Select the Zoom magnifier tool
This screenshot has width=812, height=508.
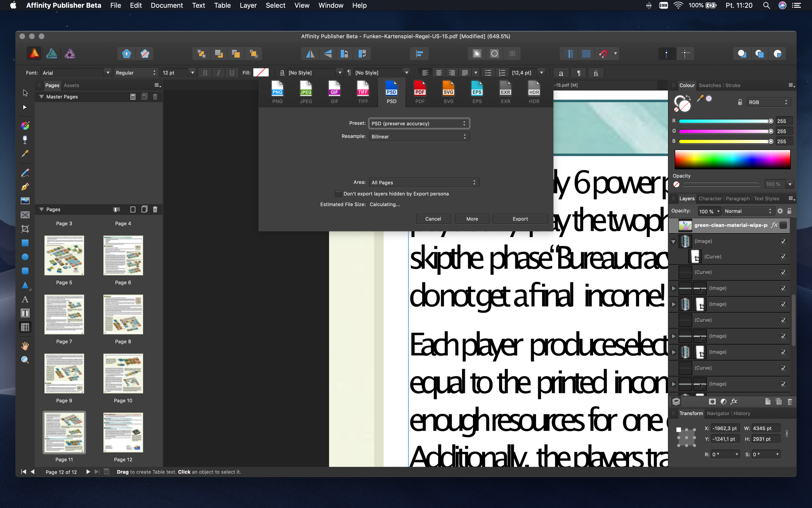(x=25, y=360)
